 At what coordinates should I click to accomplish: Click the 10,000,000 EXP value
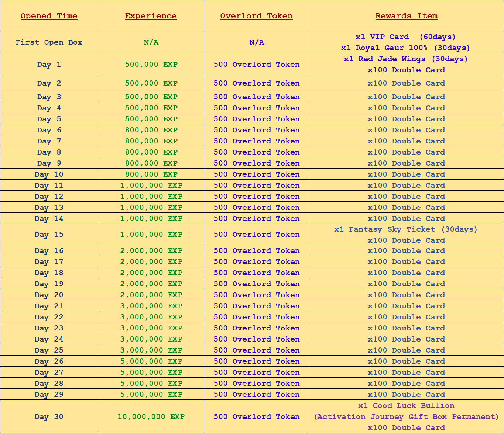point(151,417)
